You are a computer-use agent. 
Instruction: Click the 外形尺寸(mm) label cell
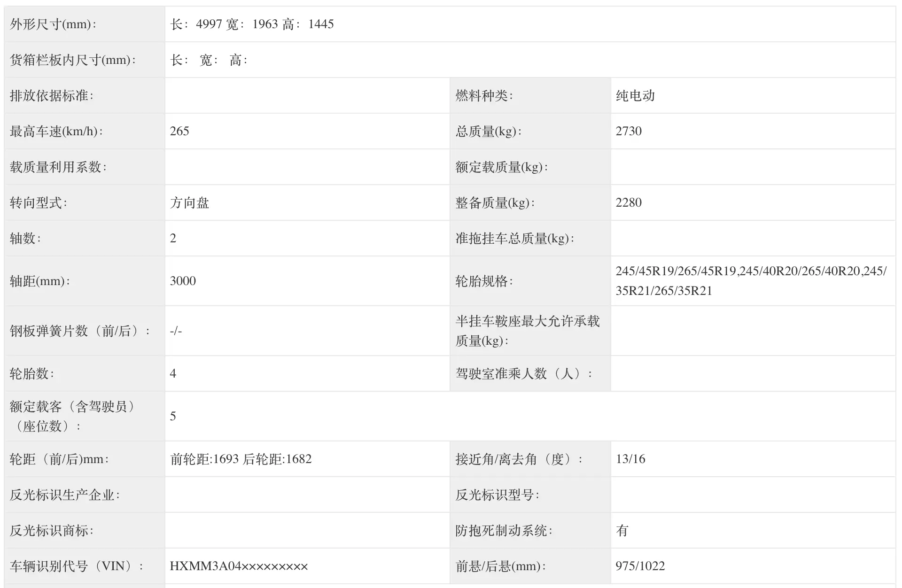coord(53,24)
